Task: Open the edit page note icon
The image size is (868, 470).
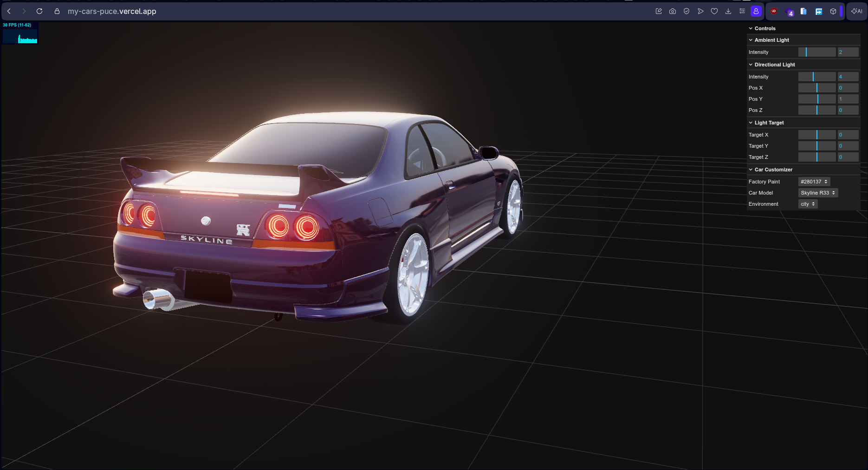Action: click(x=659, y=11)
